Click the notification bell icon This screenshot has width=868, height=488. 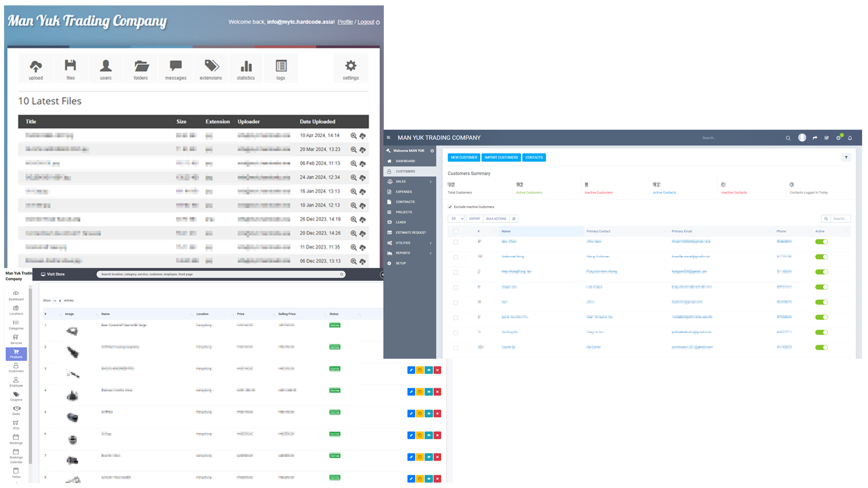850,138
